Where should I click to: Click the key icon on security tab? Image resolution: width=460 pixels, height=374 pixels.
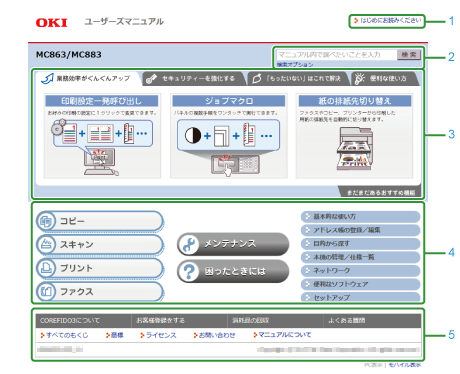coord(152,79)
